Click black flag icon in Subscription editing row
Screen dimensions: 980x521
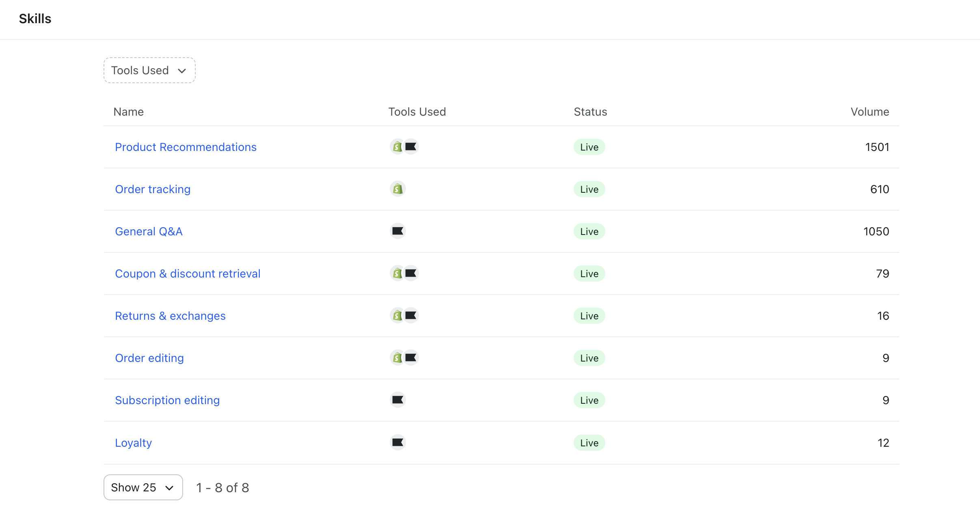[x=397, y=400]
